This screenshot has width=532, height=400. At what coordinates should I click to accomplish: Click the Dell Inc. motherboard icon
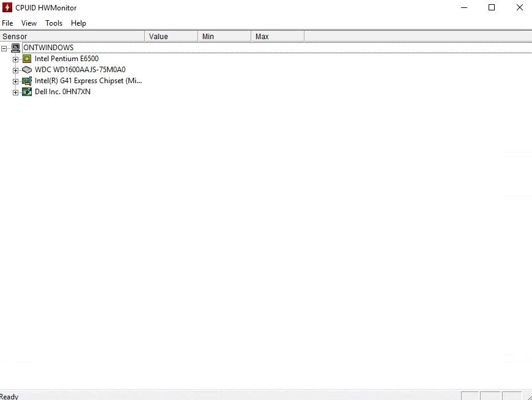(27, 92)
